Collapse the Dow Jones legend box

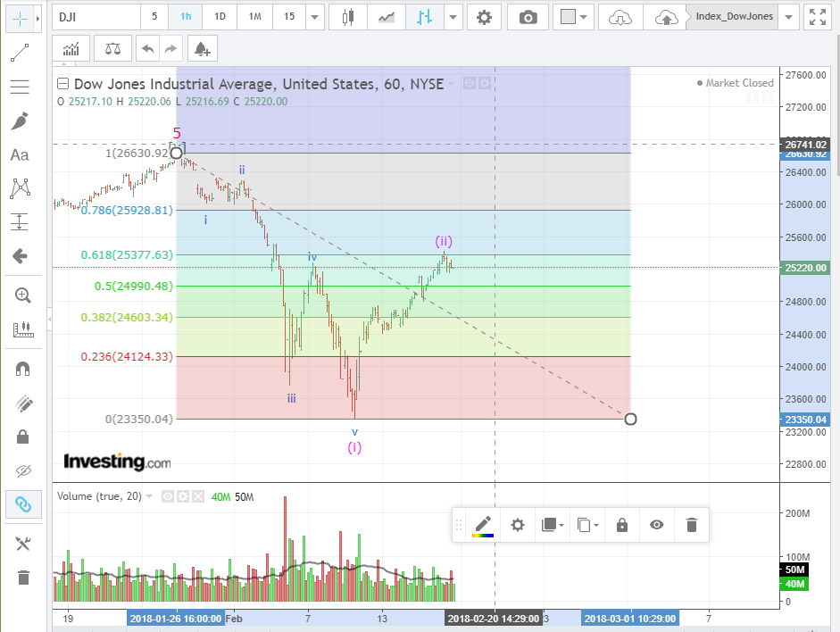point(63,84)
